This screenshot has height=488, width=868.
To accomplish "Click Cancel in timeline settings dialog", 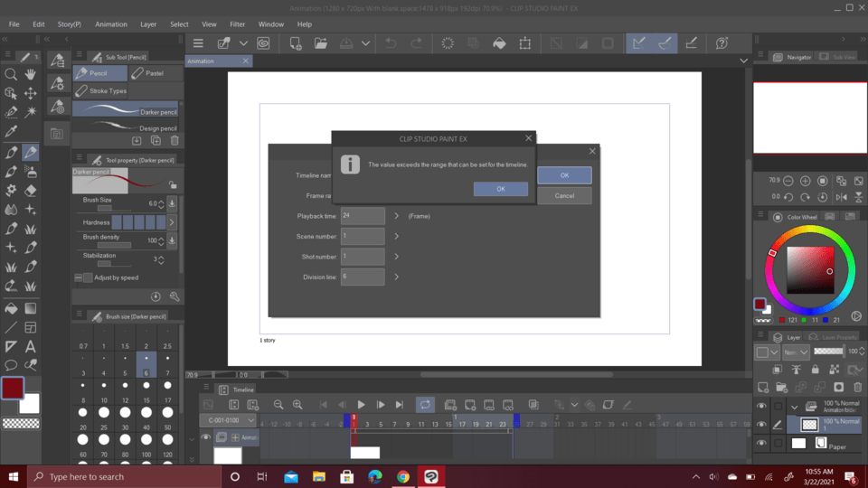I will 564,195.
